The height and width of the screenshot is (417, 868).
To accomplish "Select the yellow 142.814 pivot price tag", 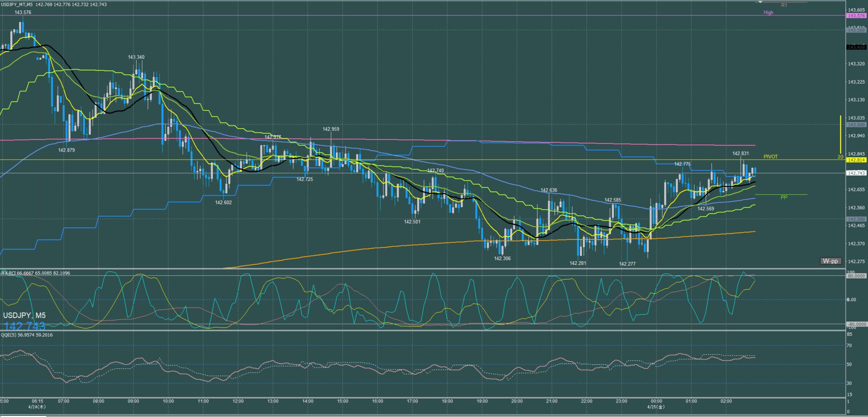I will [857, 160].
